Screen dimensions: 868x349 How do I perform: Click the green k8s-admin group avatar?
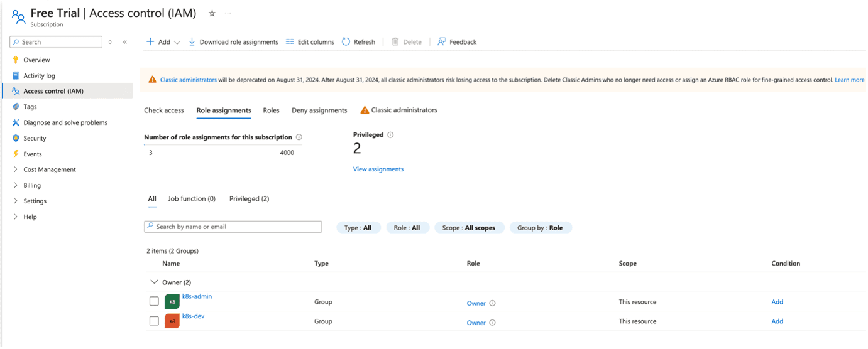[172, 302]
